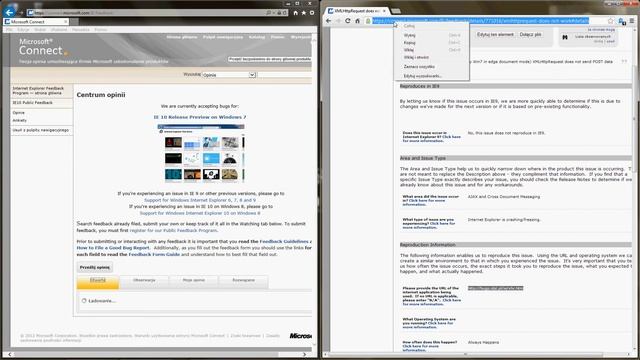Choose Wklej in Chrome's context menu
The image size is (640, 360).
coord(431,50)
